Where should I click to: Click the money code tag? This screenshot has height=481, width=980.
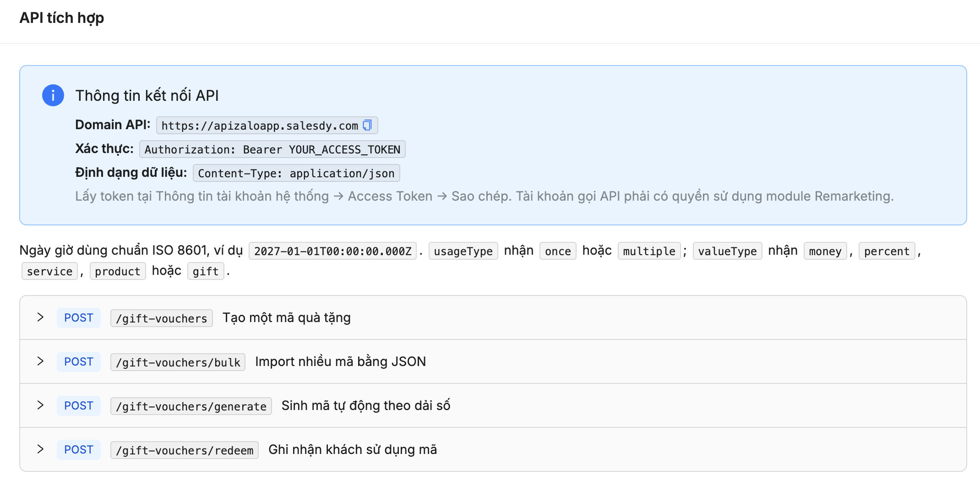click(825, 251)
